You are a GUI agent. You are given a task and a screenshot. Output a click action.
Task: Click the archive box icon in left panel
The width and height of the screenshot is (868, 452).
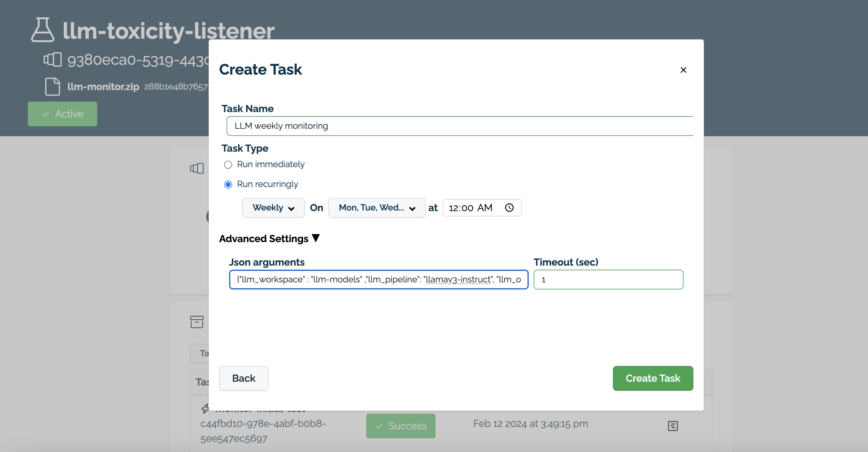197,322
